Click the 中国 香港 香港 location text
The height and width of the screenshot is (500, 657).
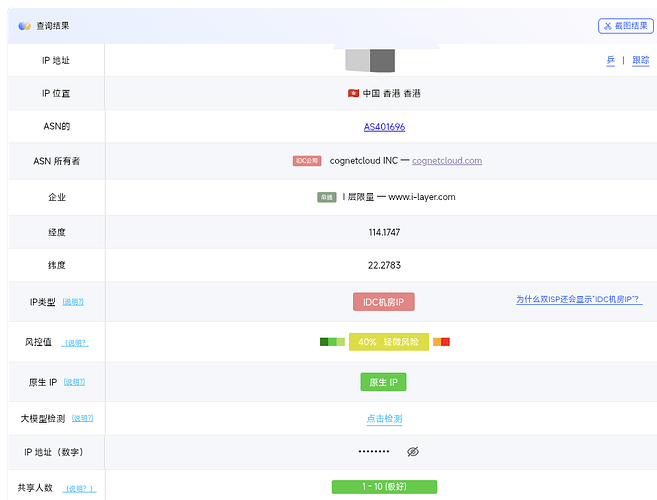tap(391, 93)
